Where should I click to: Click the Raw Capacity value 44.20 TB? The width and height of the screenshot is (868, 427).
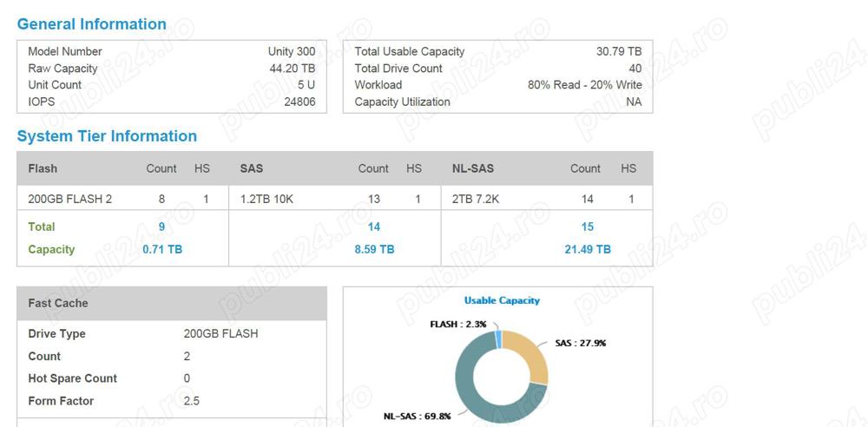[x=292, y=68]
